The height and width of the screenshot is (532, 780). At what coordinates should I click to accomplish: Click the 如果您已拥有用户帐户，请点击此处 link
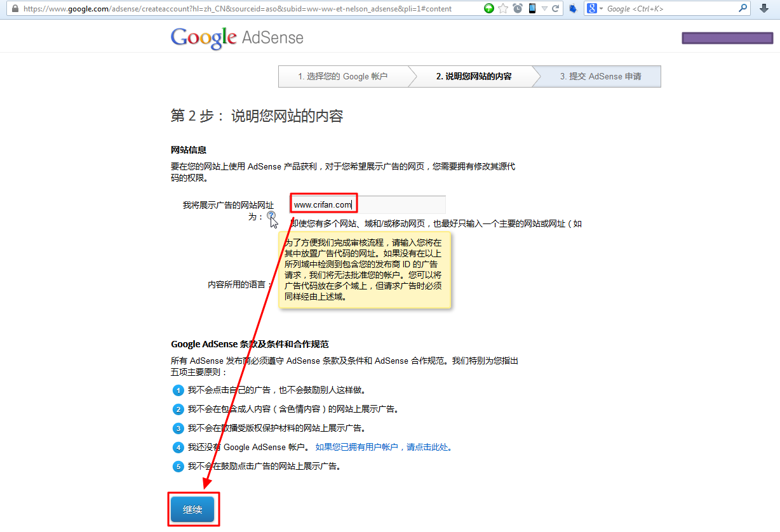(385, 447)
